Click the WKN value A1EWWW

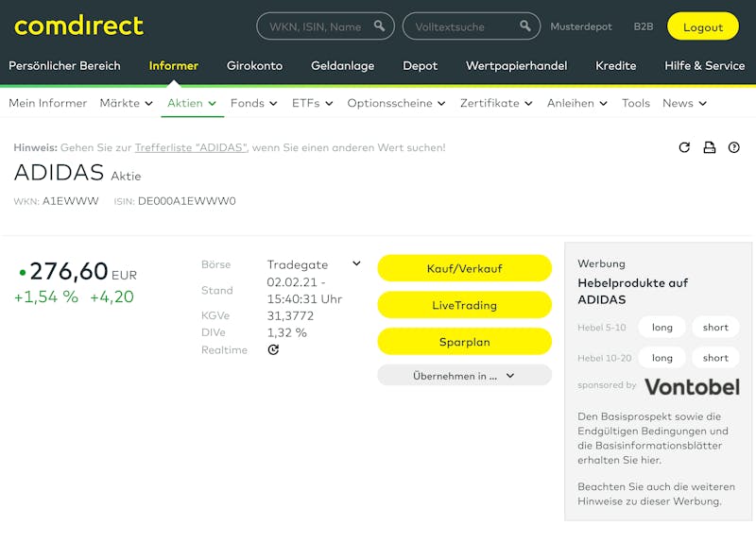(70, 201)
